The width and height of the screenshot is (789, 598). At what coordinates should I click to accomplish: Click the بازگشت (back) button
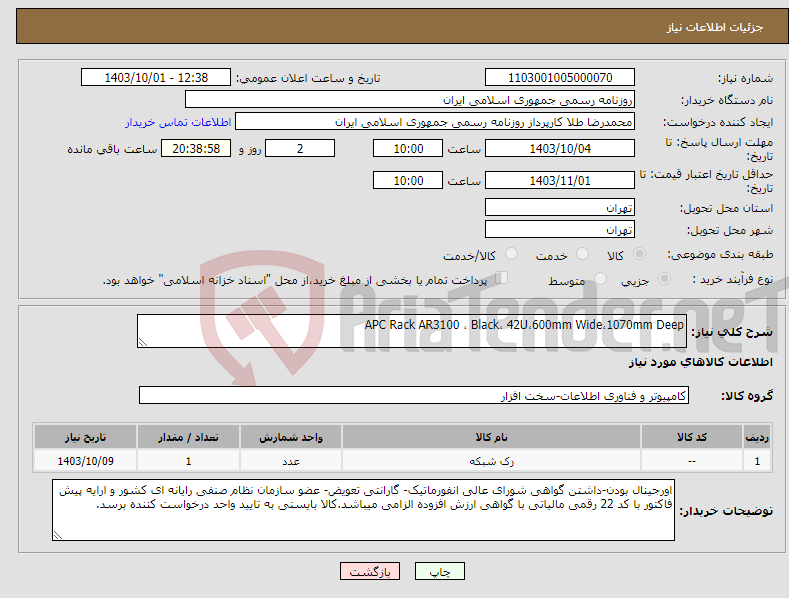[x=370, y=571]
